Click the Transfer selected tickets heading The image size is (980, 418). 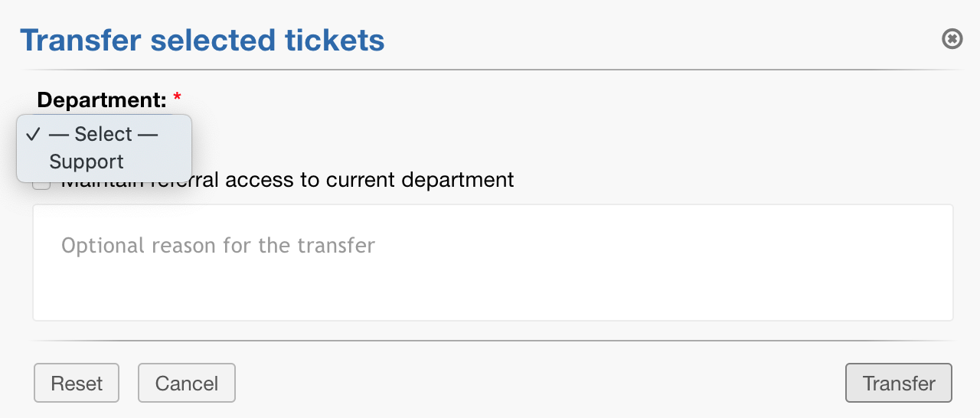tap(202, 40)
